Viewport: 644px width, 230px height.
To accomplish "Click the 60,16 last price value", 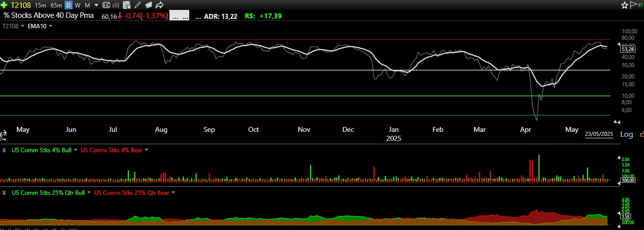I will 109,16.
